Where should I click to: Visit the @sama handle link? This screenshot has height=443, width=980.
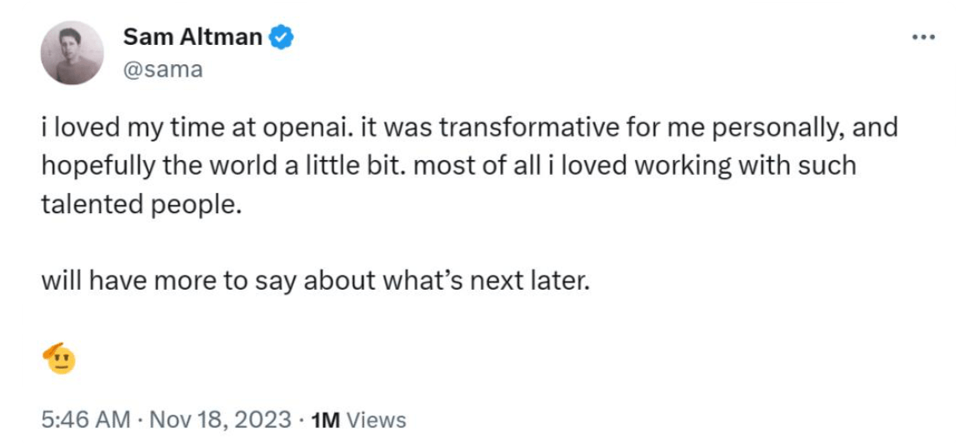tap(163, 70)
